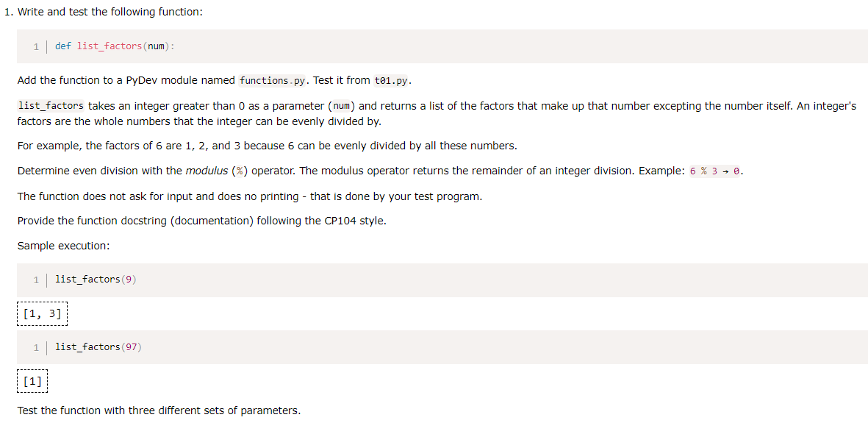Click the CP104 style docstring sentence
868x423 pixels.
point(202,221)
